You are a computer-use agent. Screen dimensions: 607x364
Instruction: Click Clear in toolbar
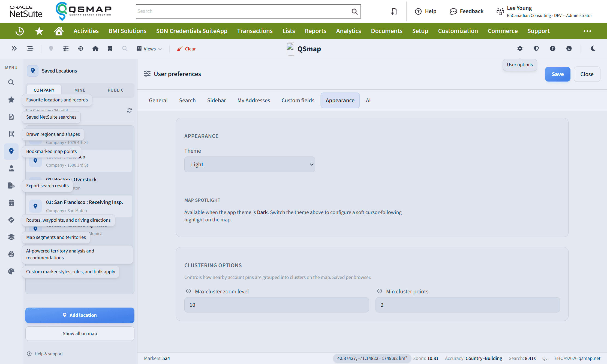(186, 49)
